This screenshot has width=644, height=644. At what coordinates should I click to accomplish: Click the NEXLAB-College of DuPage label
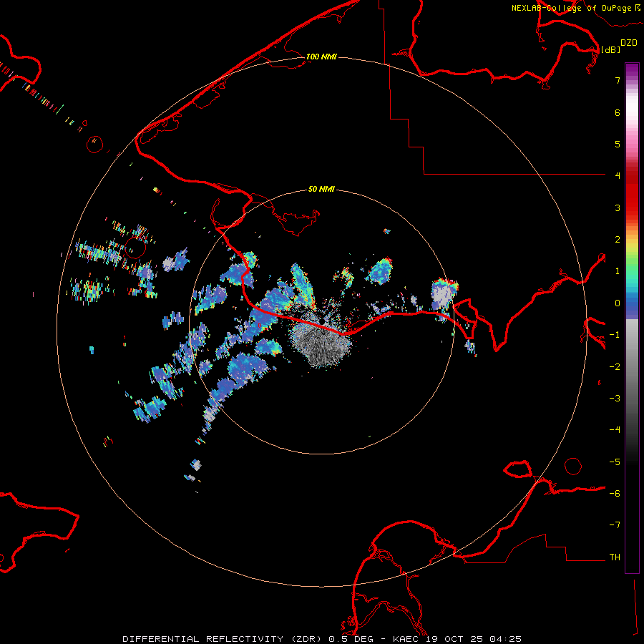[571, 8]
